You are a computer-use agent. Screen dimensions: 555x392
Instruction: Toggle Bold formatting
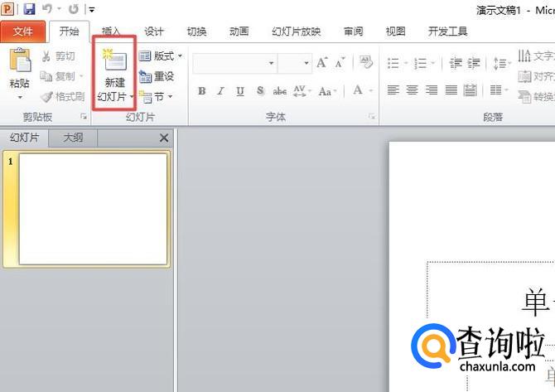(202, 91)
